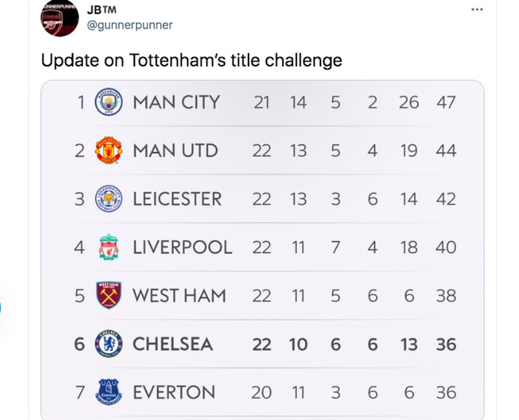This screenshot has height=420, width=519.
Task: Select the Everton row in the table
Action: tap(259, 392)
